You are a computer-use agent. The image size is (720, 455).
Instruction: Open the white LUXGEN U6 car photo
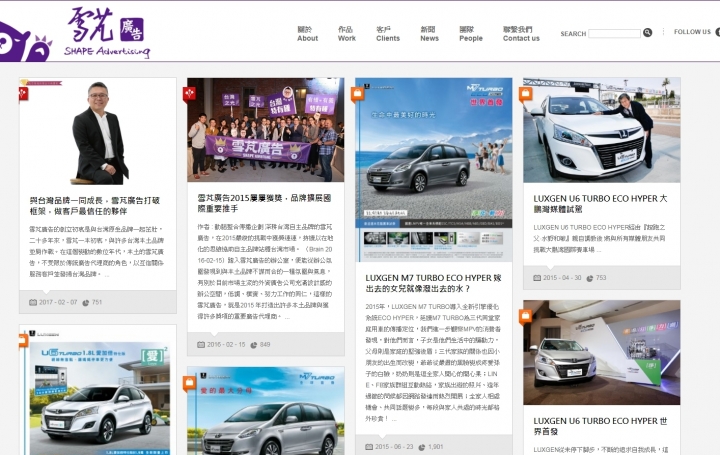[602, 130]
